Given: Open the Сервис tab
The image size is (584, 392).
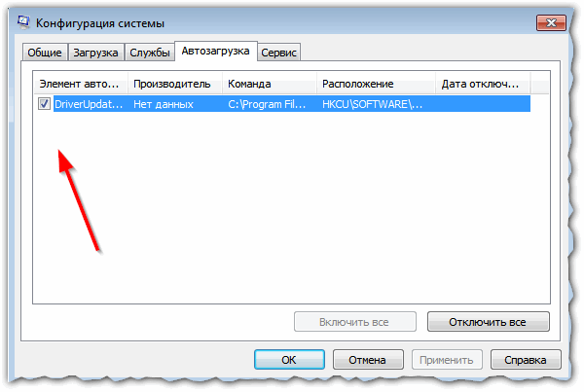Looking at the screenshot, I should point(278,53).
